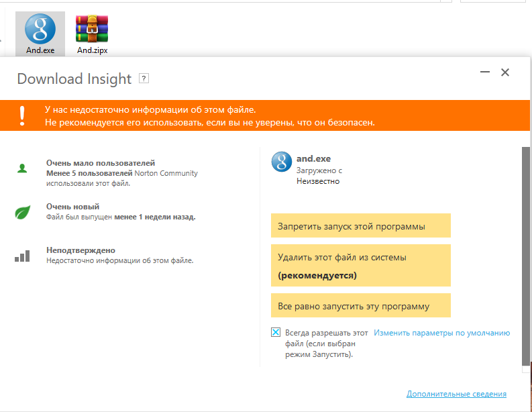Click the Download Insight help question mark
The image size is (532, 412).
144,79
